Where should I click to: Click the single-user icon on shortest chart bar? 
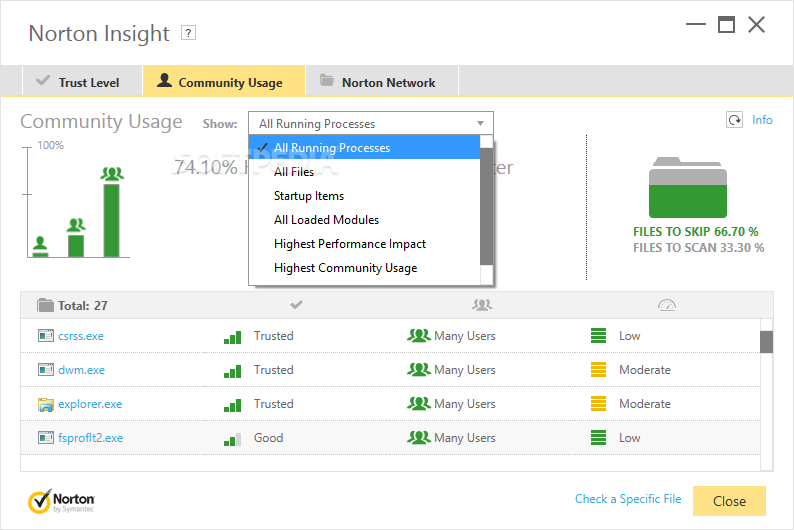coord(41,243)
